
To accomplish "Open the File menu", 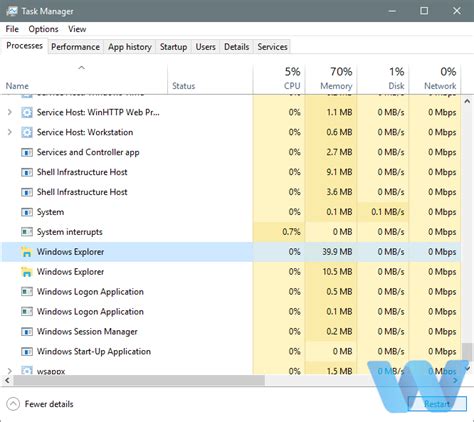I will coord(12,29).
